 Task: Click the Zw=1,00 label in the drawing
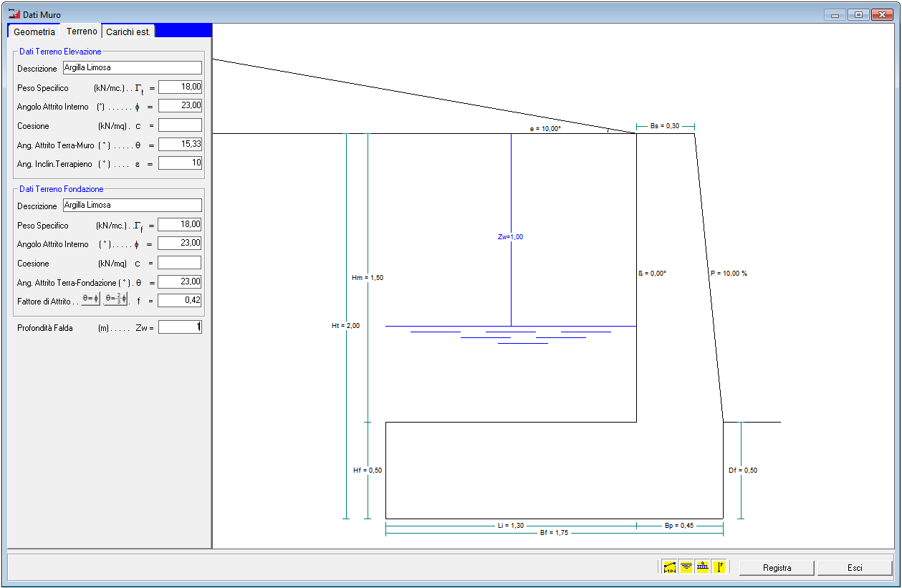(510, 237)
